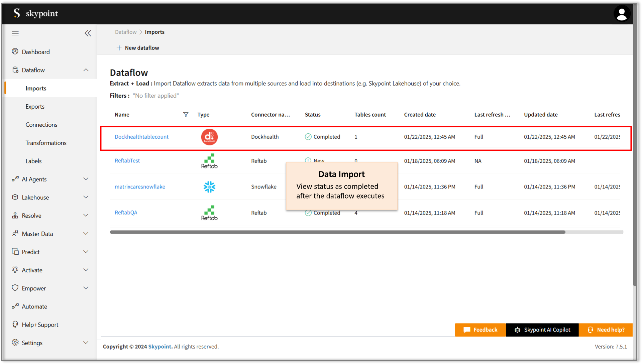Switch to the Exports tab
This screenshot has height=364, width=642.
coord(35,106)
